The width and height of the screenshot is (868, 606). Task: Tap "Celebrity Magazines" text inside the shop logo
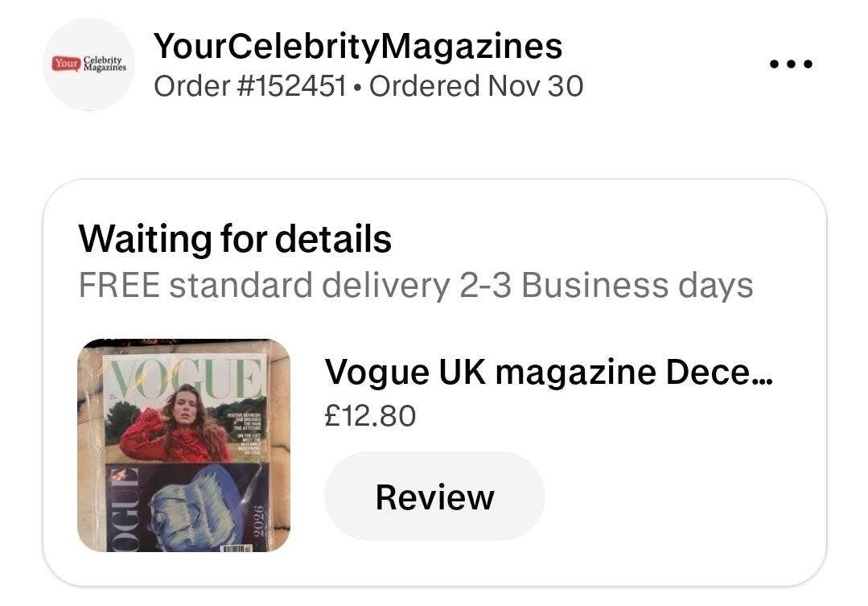(x=105, y=64)
